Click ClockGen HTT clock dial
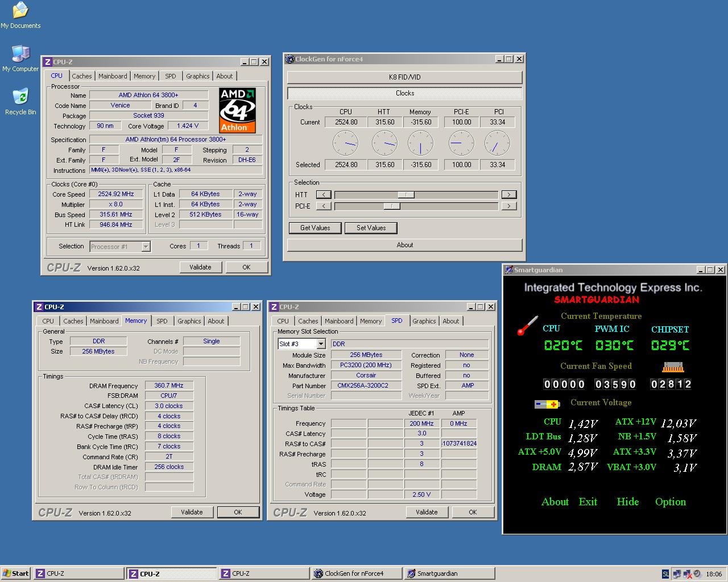The height and width of the screenshot is (582, 728). coord(384,143)
